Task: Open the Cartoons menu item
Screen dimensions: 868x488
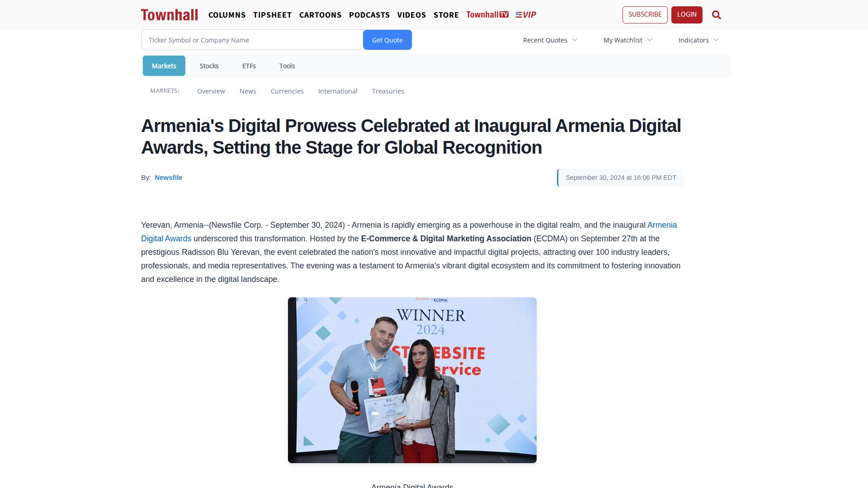Action: tap(320, 15)
